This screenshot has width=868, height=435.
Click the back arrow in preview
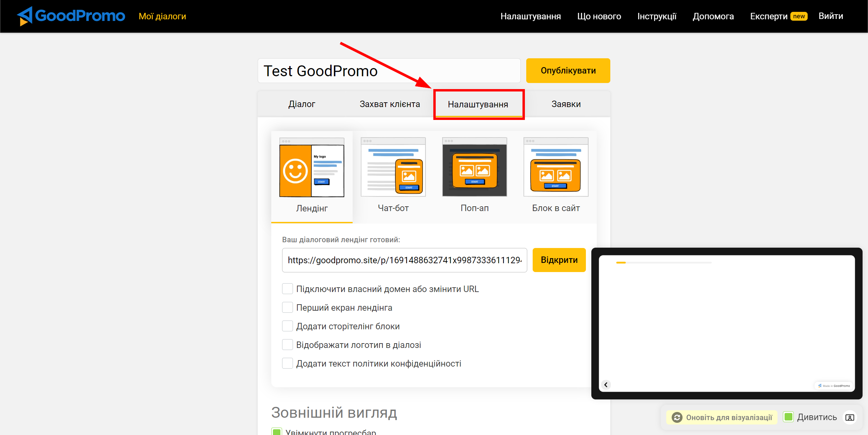[x=606, y=385]
